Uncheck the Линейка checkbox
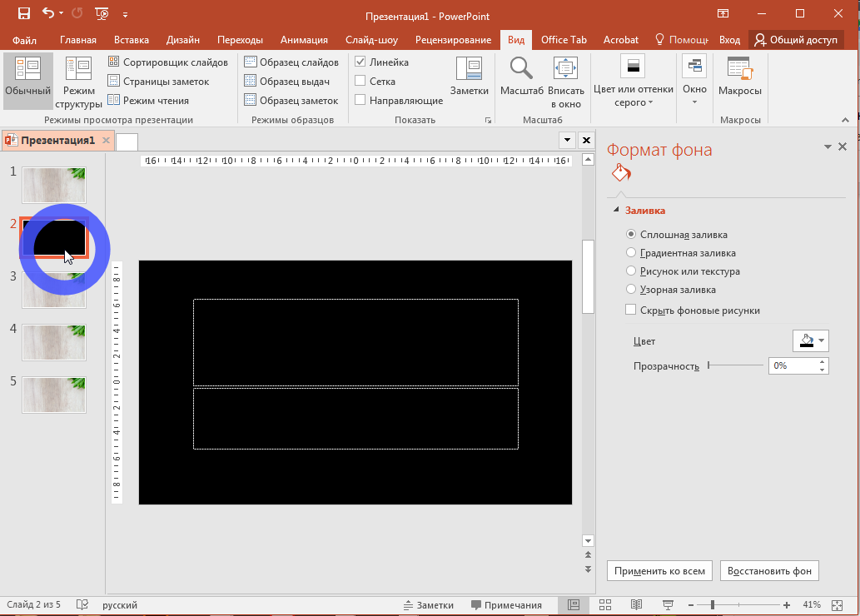The image size is (860, 616). (360, 62)
